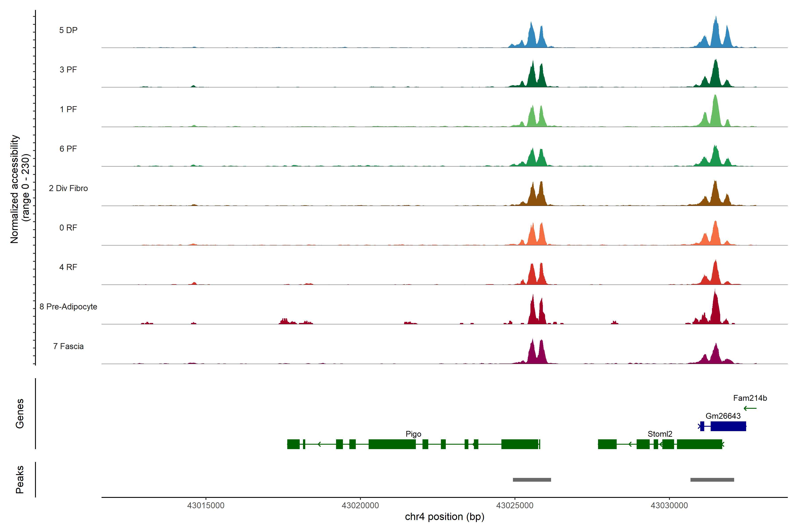The image size is (798, 532).
Task: Click the 8 Pre-Adipocyte track label
Action: [68, 307]
